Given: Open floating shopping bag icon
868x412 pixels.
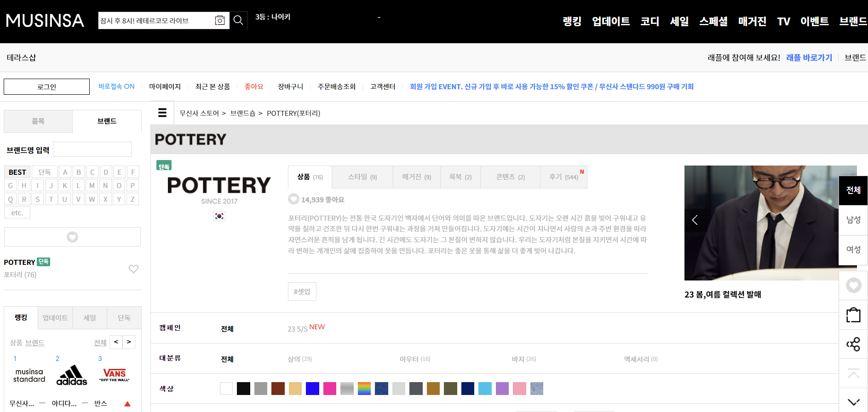Looking at the screenshot, I should tap(853, 315).
